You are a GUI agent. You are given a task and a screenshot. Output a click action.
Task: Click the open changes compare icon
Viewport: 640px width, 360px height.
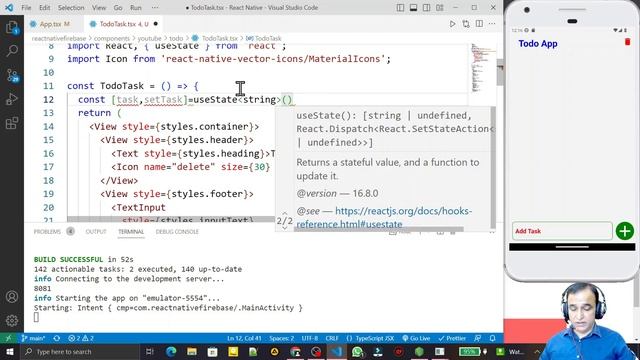(466, 24)
